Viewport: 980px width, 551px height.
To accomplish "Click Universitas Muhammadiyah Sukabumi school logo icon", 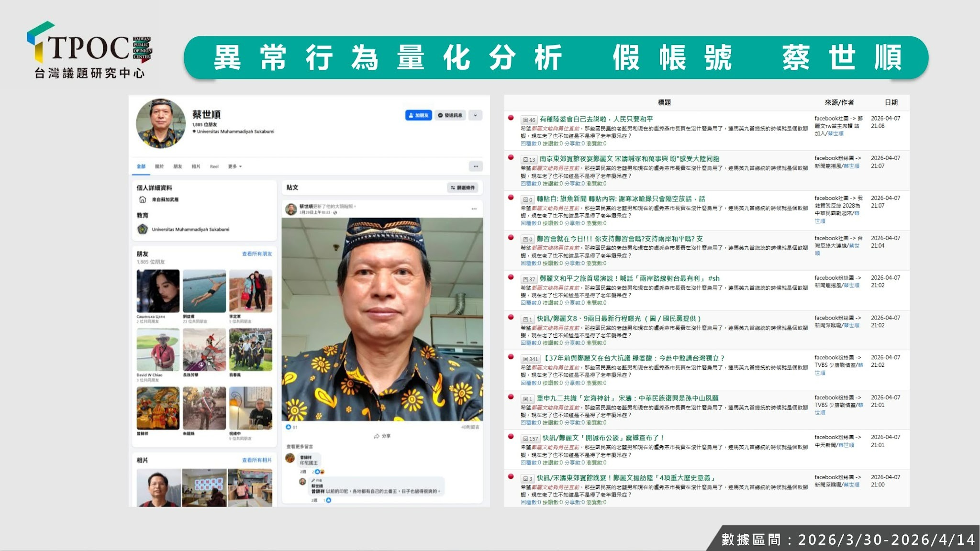I will [x=142, y=230].
